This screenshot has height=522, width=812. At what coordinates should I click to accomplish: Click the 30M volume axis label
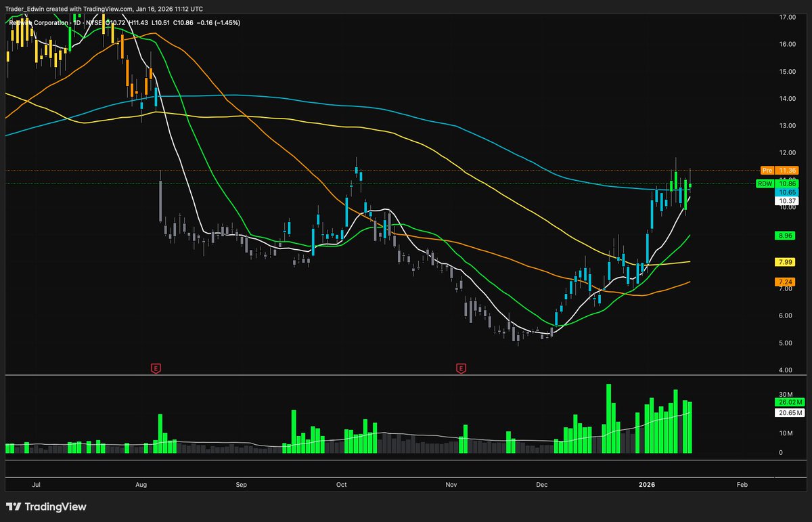point(785,394)
